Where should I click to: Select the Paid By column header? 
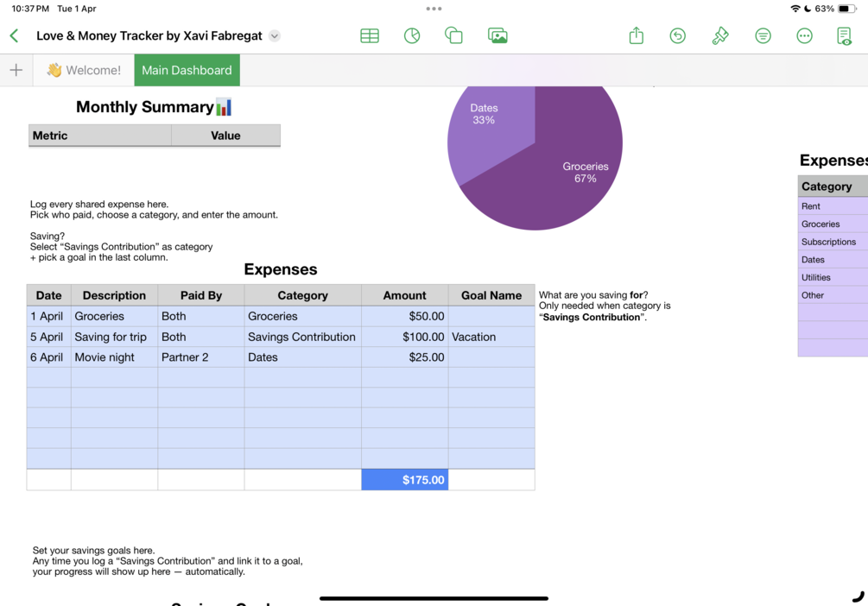point(201,295)
